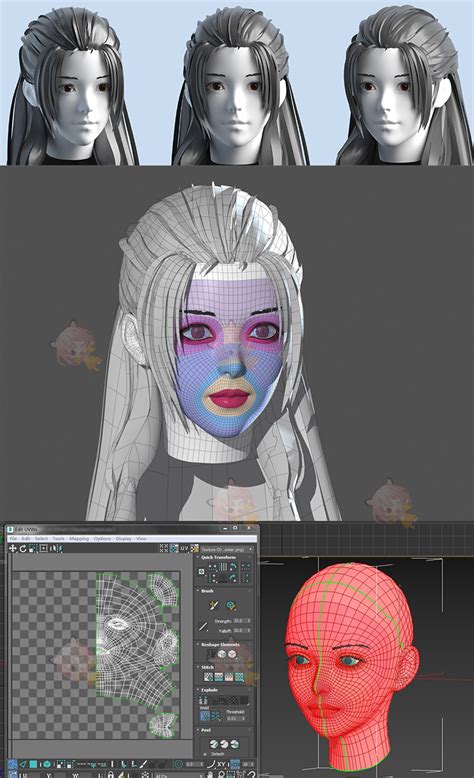Click the four-X multi-tile icon near UV
The width and height of the screenshot is (474, 778).
tap(163, 548)
